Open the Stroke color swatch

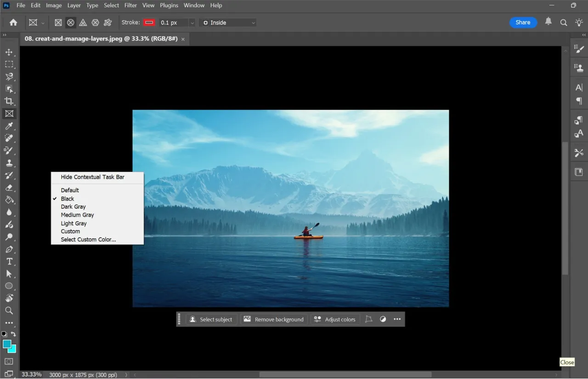[149, 22]
